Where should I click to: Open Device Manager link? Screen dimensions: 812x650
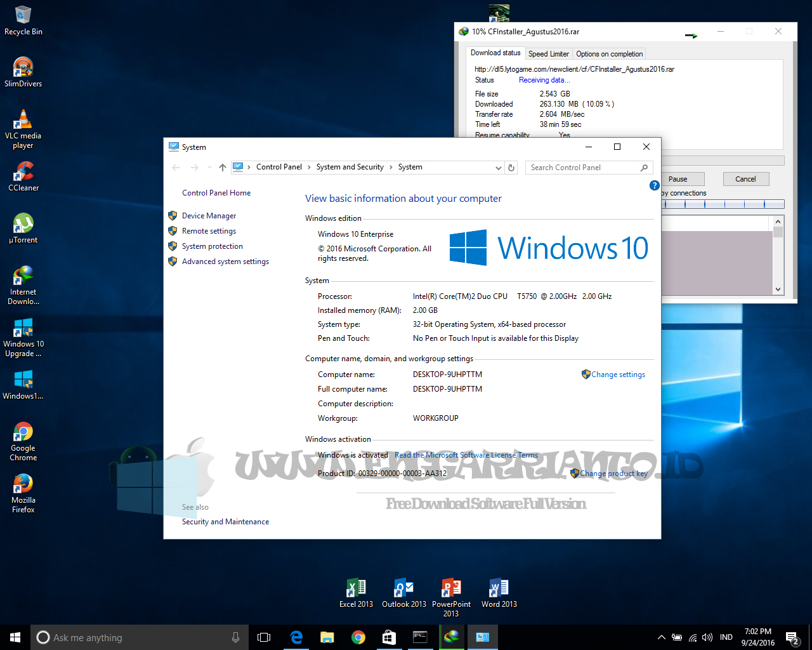click(209, 216)
